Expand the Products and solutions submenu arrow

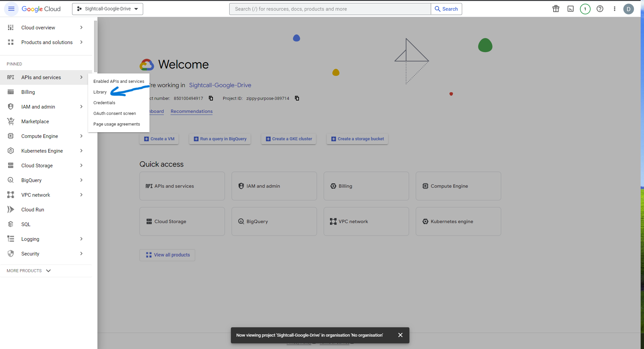pyautogui.click(x=81, y=42)
